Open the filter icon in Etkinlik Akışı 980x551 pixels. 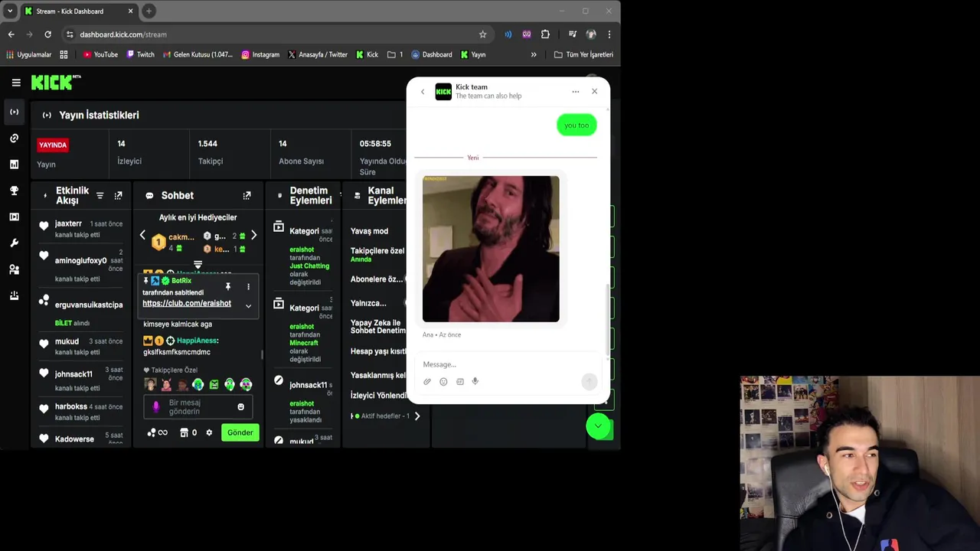click(100, 196)
